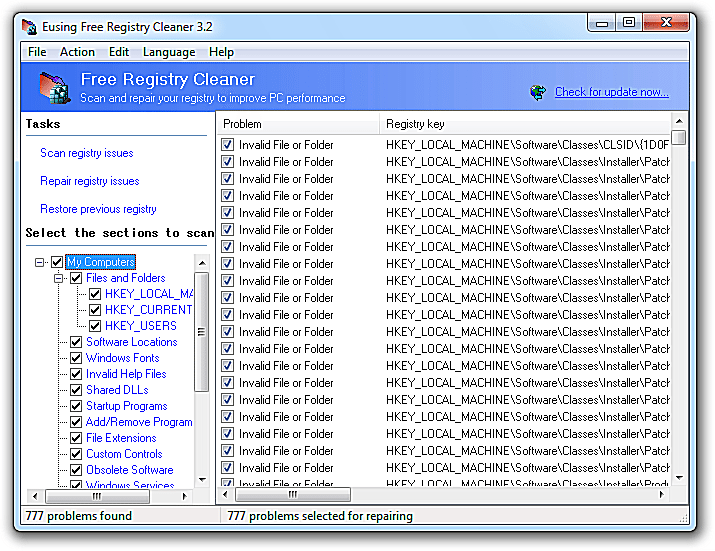Select Shared DLLs tree label

pos(117,390)
